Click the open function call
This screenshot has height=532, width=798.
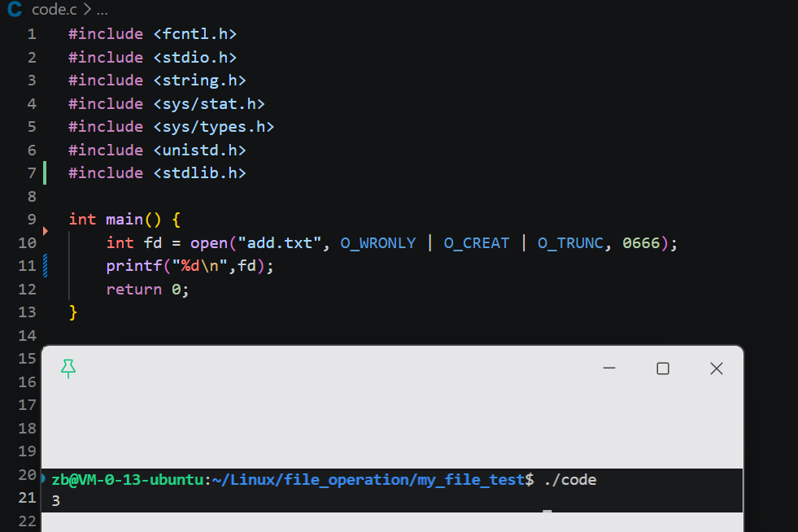point(209,243)
